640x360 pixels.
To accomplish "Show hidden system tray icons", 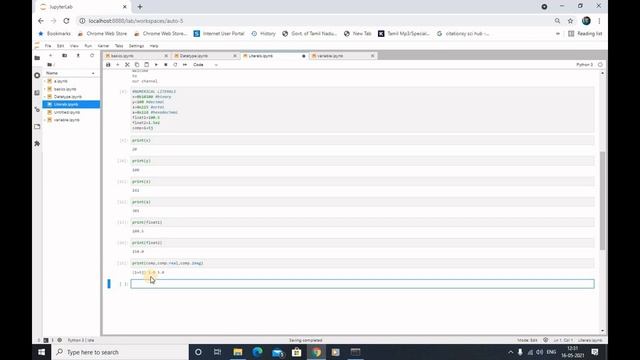I will 510,352.
